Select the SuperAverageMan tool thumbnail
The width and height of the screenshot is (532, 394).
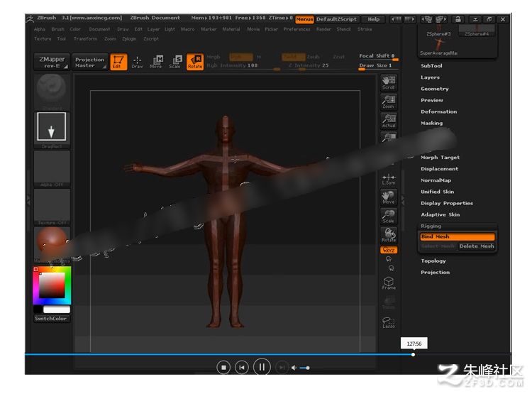pos(438,47)
